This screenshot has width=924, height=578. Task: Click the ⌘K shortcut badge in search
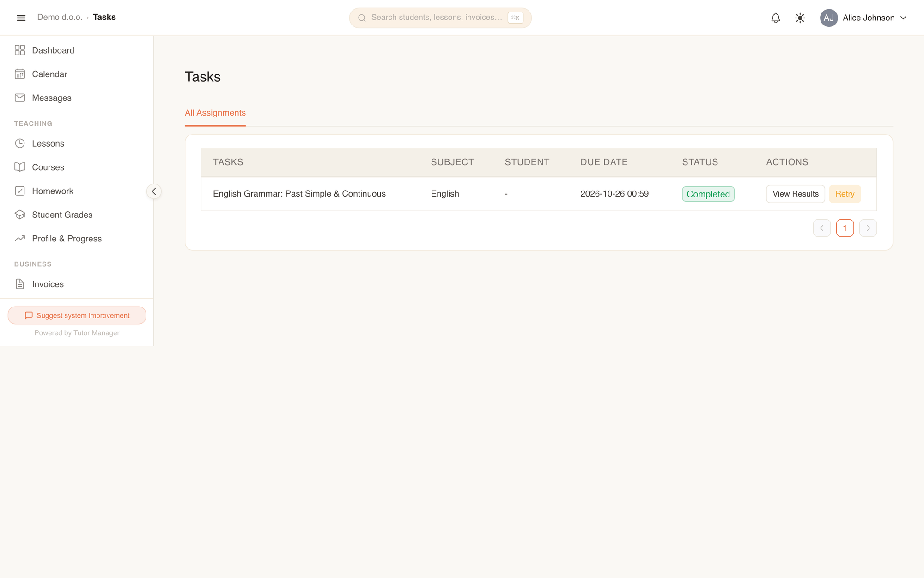coord(515,18)
